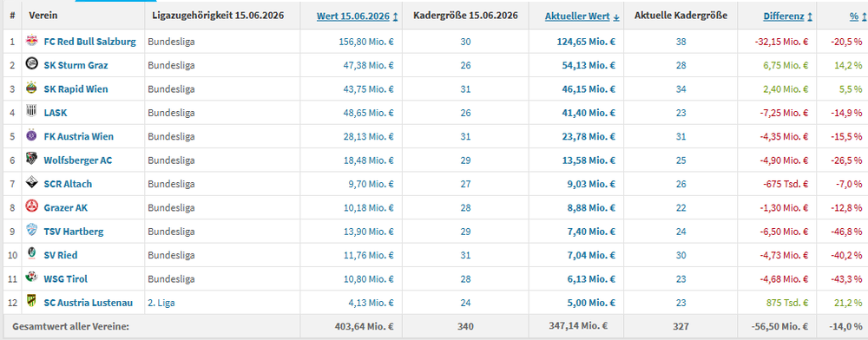Click Salzburg's value 156,80 Mio. €

tap(366, 42)
